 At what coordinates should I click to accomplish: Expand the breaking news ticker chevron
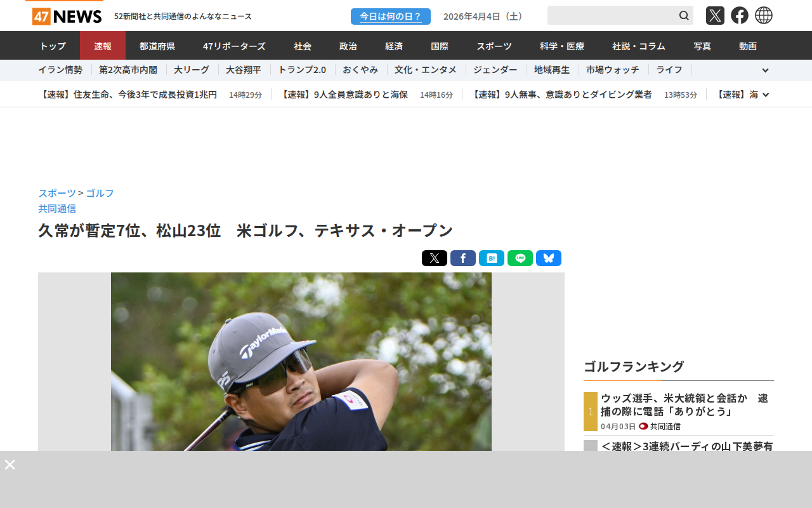point(766,95)
